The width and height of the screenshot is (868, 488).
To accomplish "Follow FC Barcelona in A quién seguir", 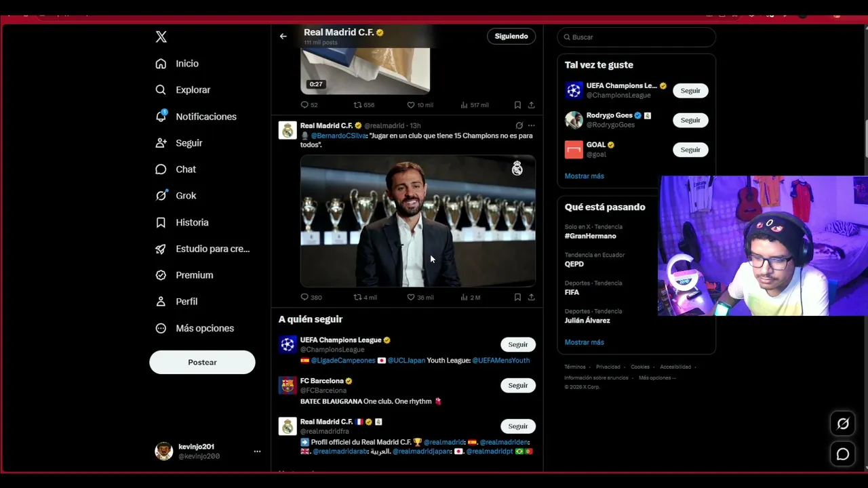I will tap(518, 386).
